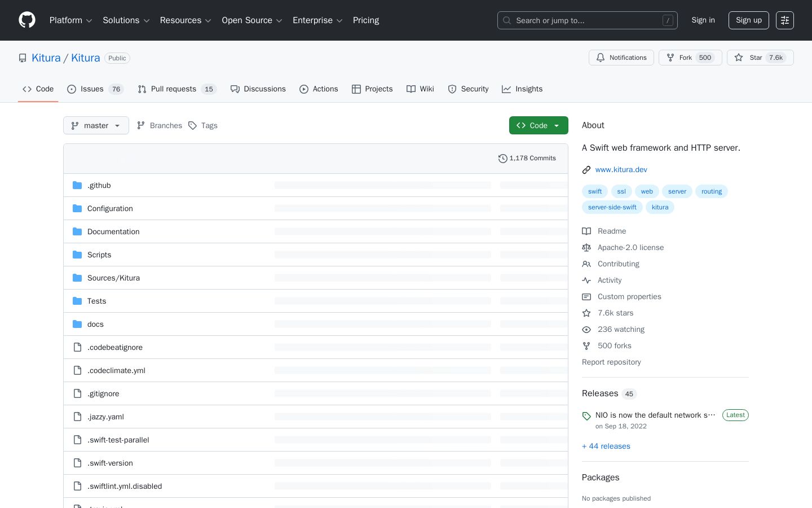View all Branches

click(160, 125)
